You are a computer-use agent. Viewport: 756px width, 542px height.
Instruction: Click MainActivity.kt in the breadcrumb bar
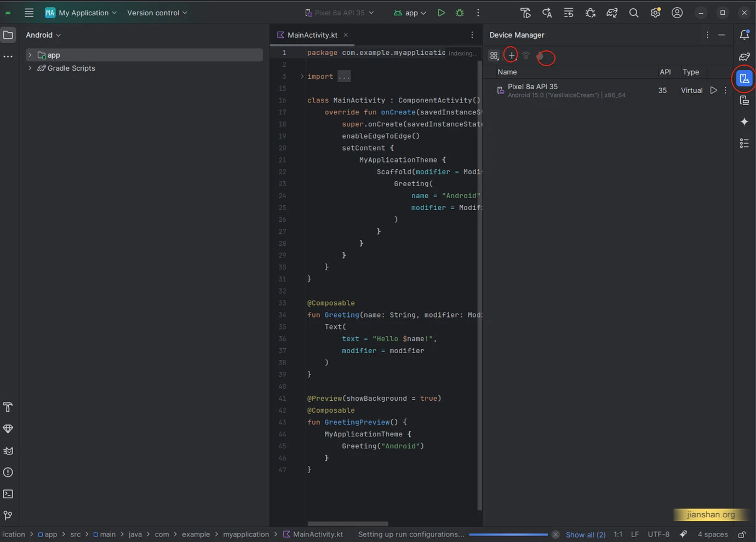click(313, 535)
